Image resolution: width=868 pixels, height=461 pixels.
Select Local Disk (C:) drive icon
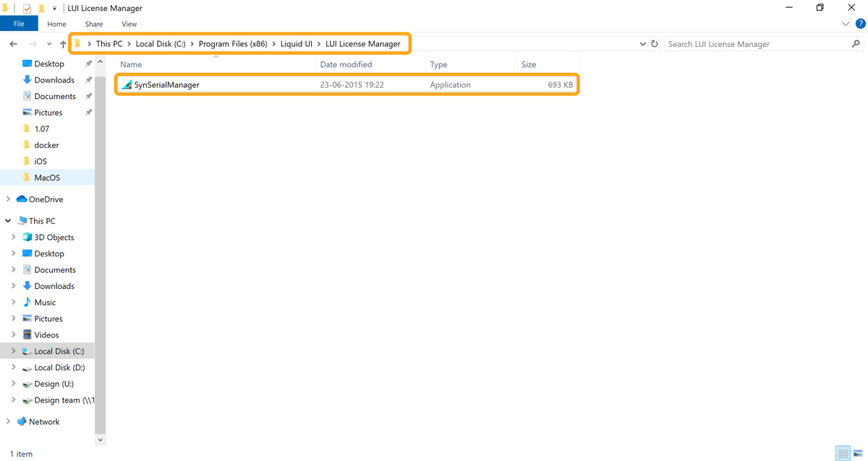[x=27, y=351]
